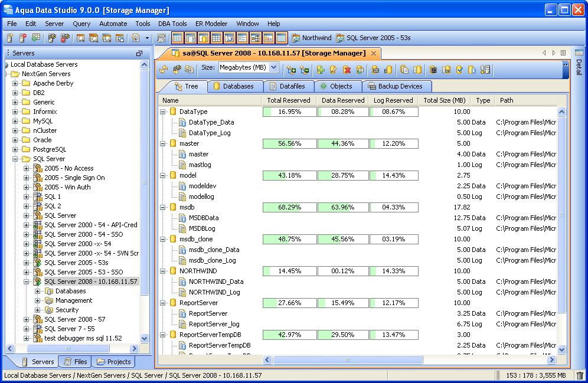Open the DBA Tools menu

(x=172, y=24)
